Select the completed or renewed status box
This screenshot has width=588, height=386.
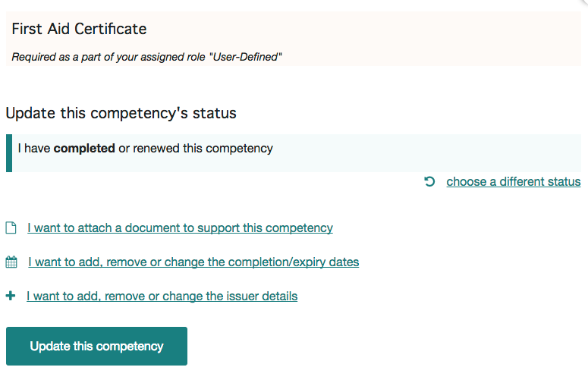(294, 153)
